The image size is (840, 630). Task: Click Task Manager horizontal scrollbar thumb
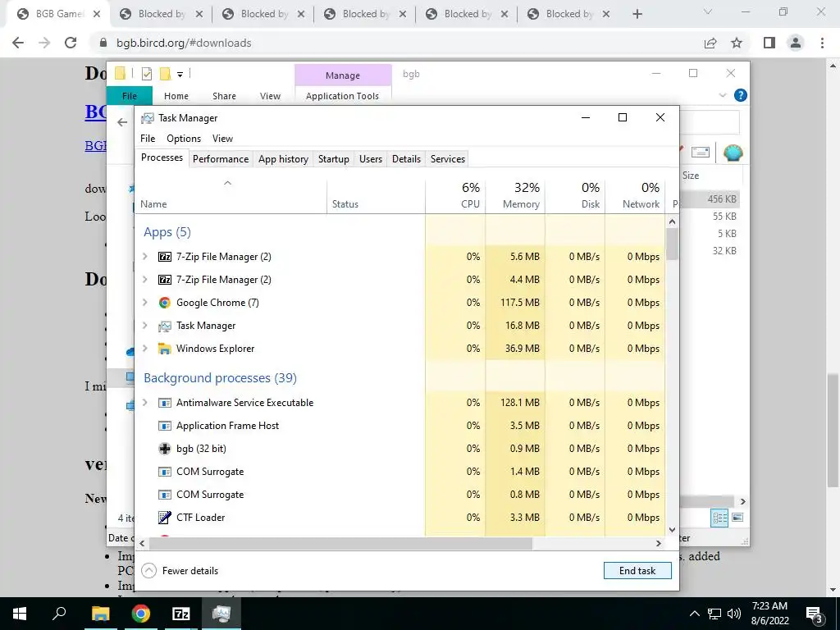pyautogui.click(x=340, y=543)
